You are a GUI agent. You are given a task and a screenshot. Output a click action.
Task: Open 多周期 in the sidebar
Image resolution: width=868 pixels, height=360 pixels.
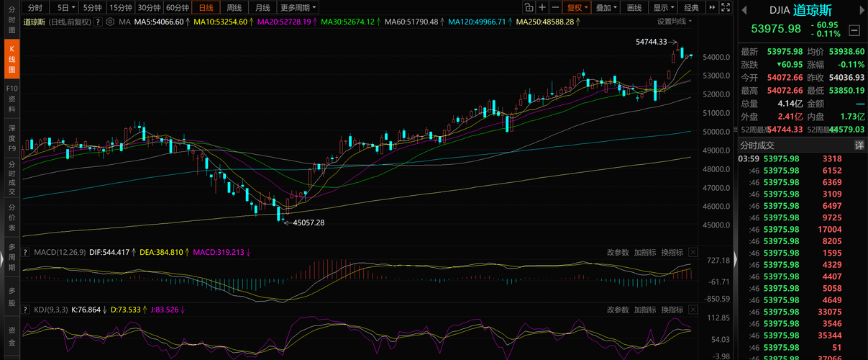pyautogui.click(x=12, y=257)
